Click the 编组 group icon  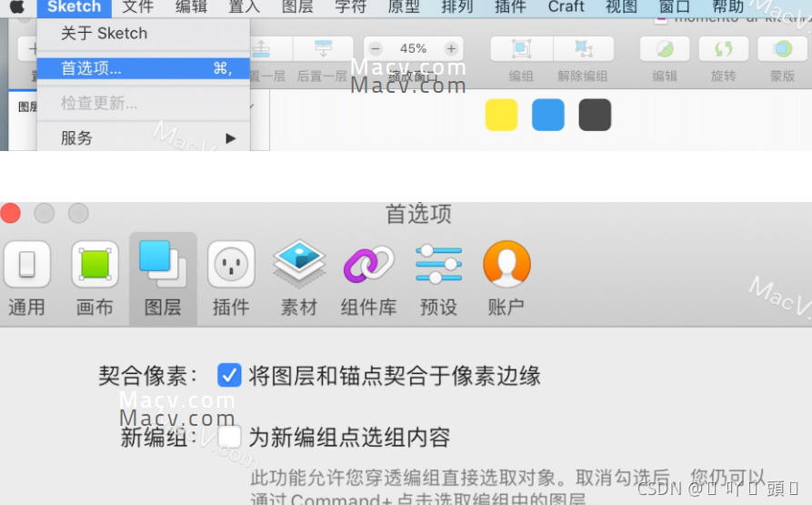point(522,49)
